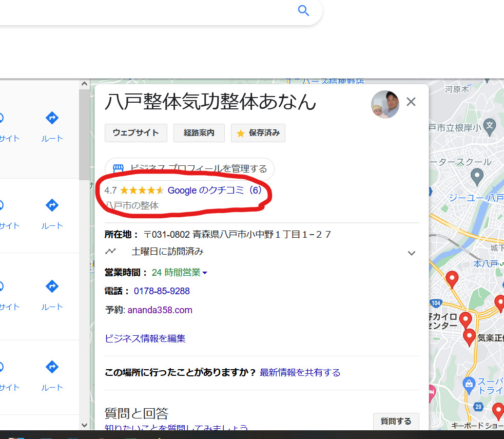
Task: Click the search magnifying glass icon
Action: (x=303, y=10)
